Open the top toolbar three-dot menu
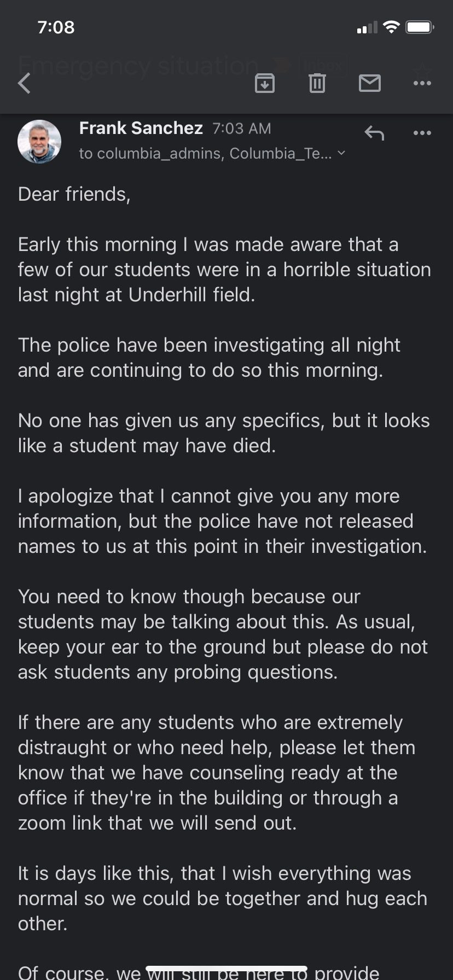The height and width of the screenshot is (980, 453). coord(422,83)
